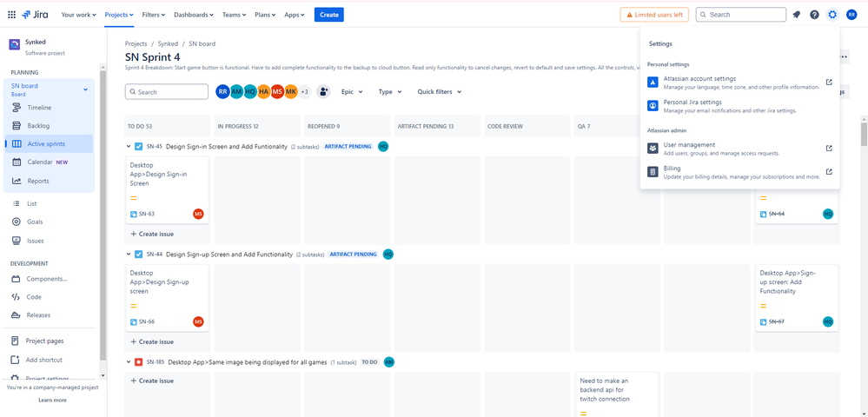Open the Projects menu
The width and height of the screenshot is (868, 417).
tap(119, 15)
